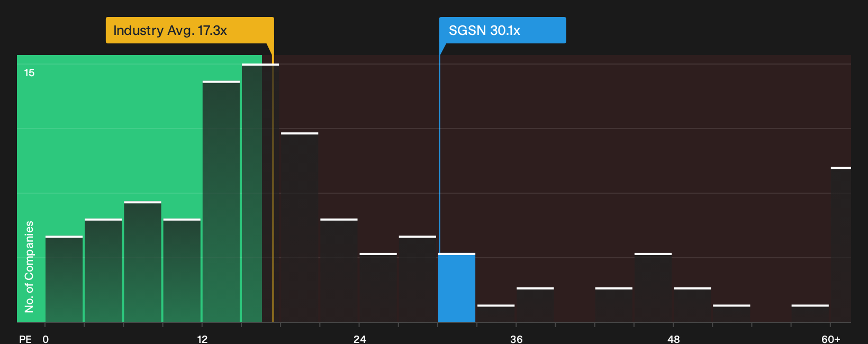Select the highlighted blue SGSN histogram bar
This screenshot has height=344, width=868.
click(457, 287)
